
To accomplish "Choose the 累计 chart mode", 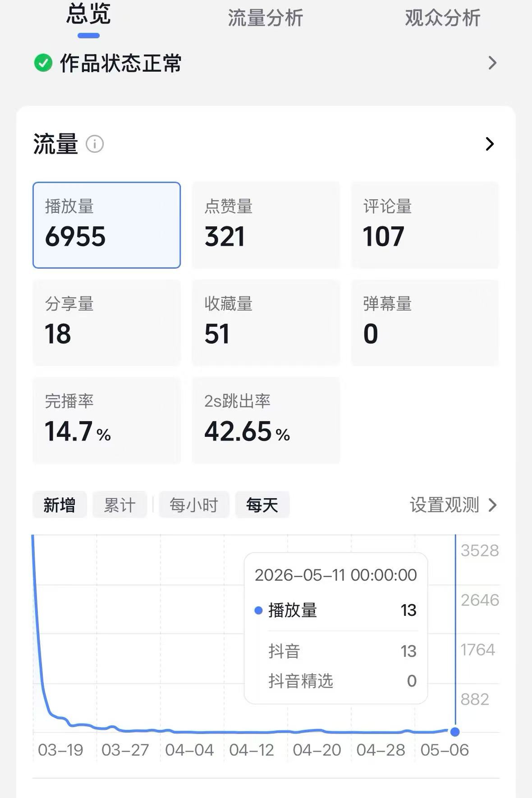I will (x=119, y=505).
